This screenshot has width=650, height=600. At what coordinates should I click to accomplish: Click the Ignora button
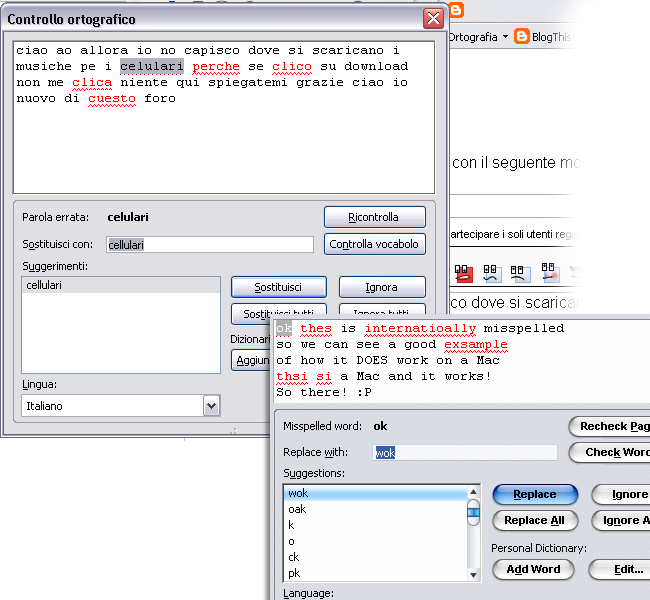click(x=381, y=287)
